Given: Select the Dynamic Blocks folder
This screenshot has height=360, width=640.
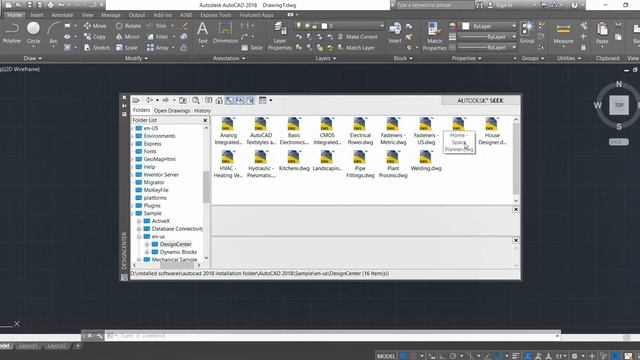Looking at the screenshot, I should (x=174, y=252).
